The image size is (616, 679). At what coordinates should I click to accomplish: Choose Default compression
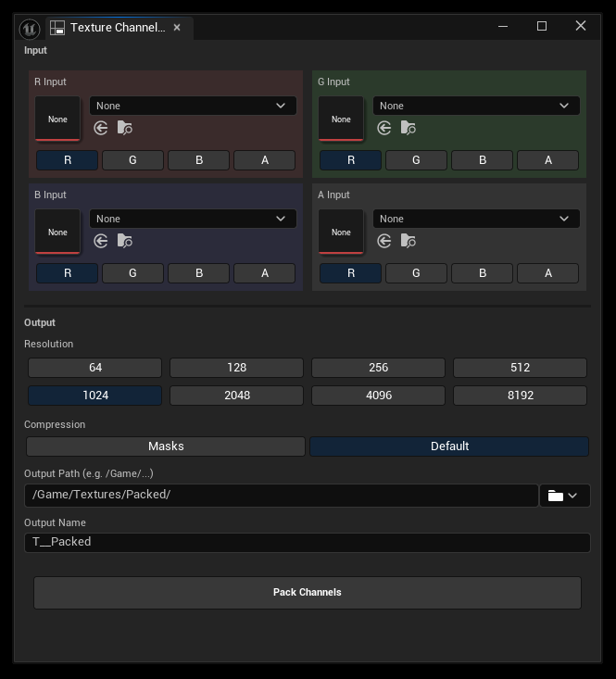click(x=449, y=446)
